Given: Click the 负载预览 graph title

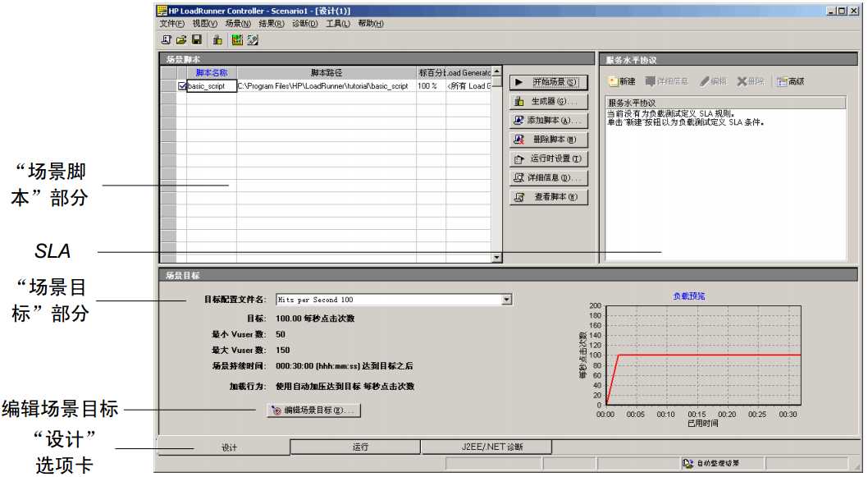Looking at the screenshot, I should pos(688,296).
